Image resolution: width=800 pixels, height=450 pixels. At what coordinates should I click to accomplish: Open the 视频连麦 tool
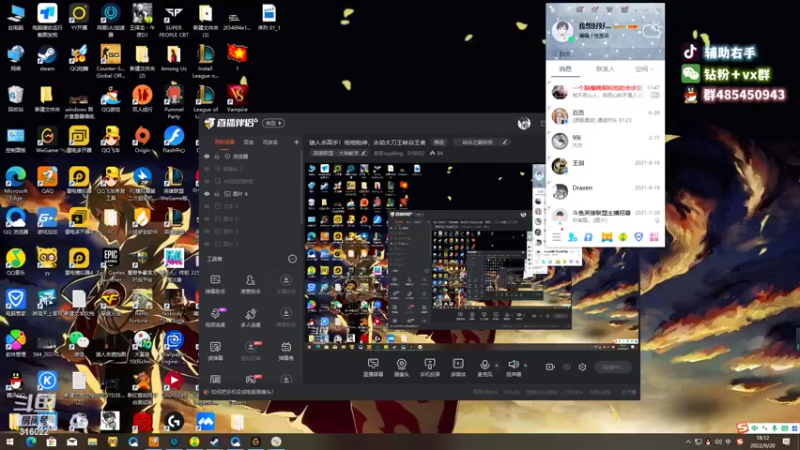215,318
